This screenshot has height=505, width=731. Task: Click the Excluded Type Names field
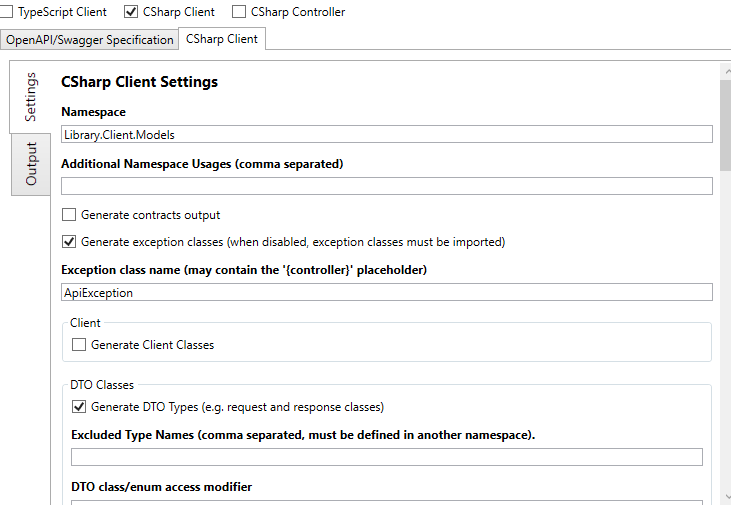386,457
